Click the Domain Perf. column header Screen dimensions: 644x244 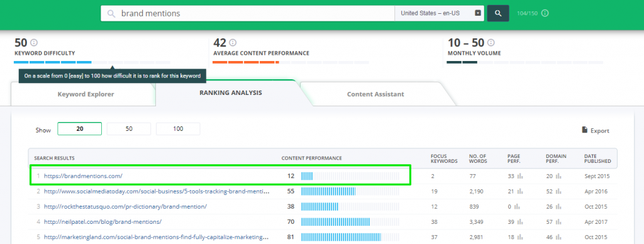tap(556, 158)
